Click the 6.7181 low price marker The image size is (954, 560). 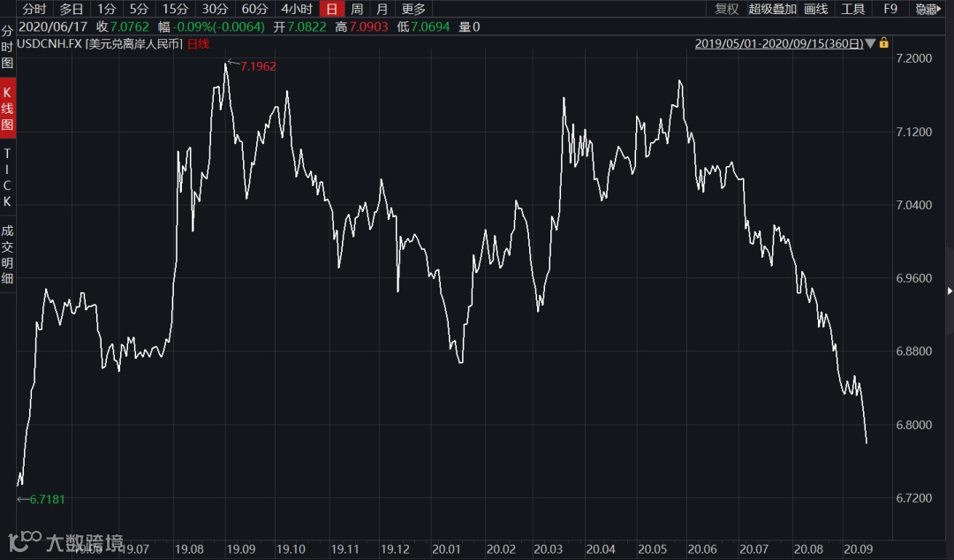tap(47, 499)
